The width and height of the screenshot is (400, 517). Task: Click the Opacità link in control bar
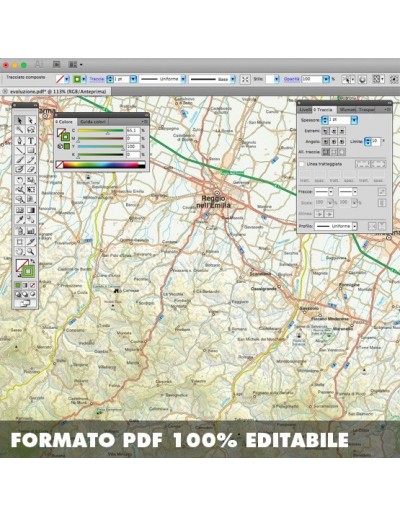click(291, 79)
